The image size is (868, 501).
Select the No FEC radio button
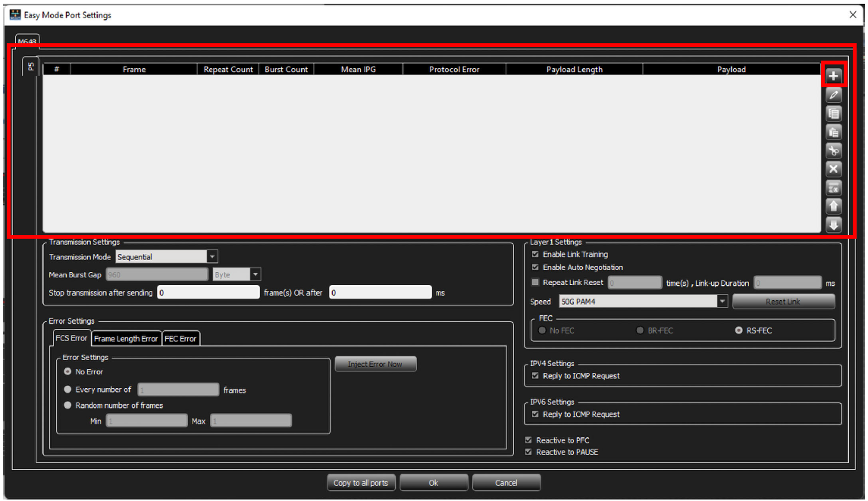tap(542, 330)
